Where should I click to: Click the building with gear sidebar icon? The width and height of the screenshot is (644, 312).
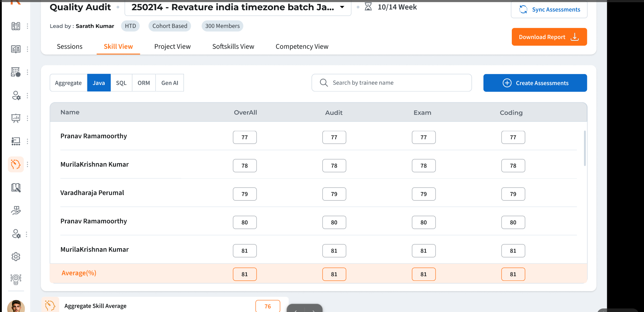(x=16, y=72)
